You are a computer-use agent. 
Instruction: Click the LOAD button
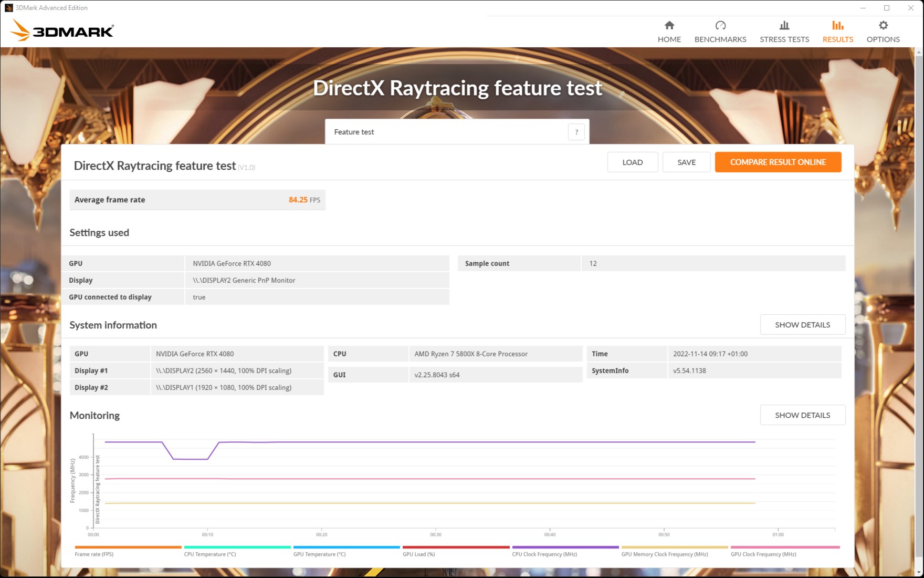pyautogui.click(x=633, y=162)
